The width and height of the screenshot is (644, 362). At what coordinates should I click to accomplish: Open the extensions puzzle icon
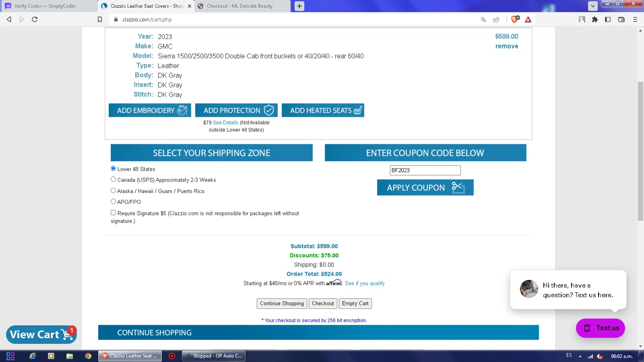tap(595, 19)
